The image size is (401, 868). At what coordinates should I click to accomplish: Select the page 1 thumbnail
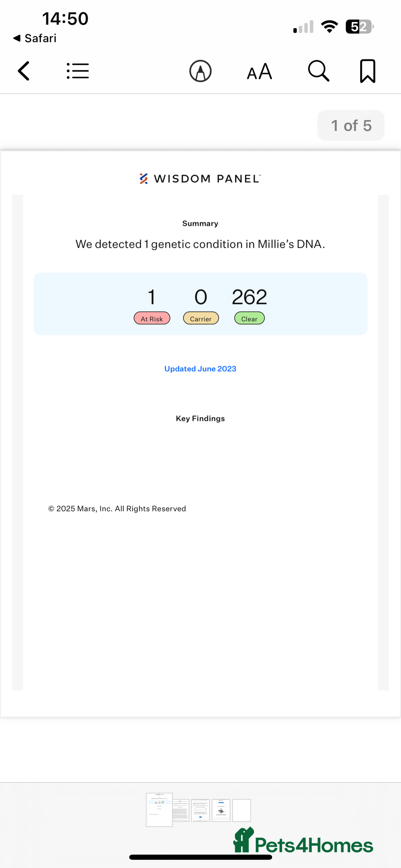click(159, 810)
